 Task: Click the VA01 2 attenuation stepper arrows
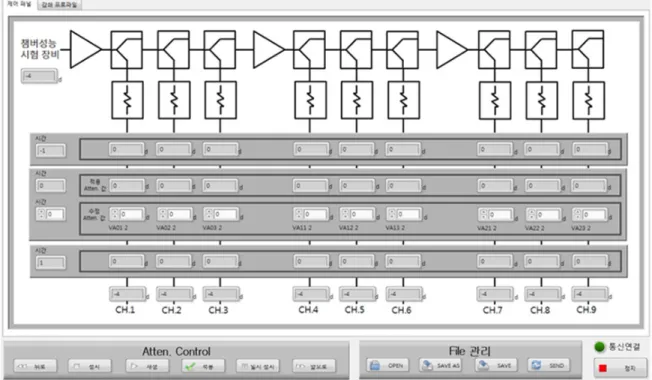115,214
